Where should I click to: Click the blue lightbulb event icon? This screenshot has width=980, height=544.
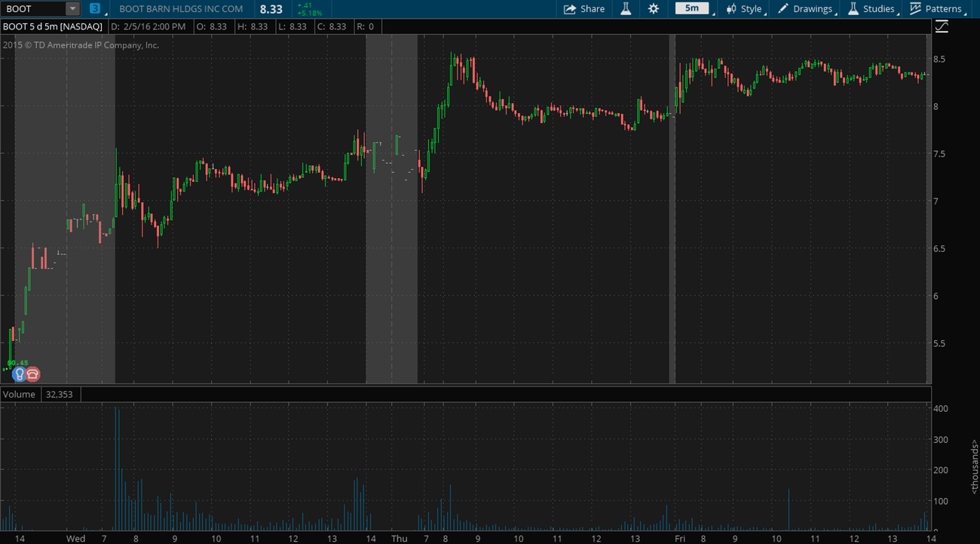20,373
